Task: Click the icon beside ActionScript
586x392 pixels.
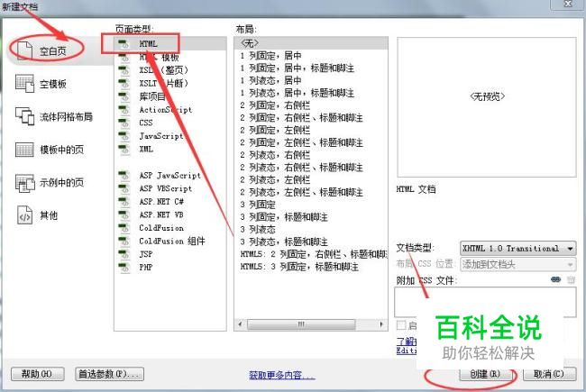Action: 124,110
